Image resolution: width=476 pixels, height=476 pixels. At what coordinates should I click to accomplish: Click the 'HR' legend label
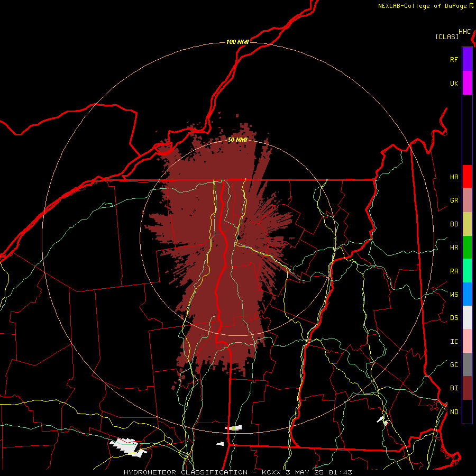coord(454,248)
